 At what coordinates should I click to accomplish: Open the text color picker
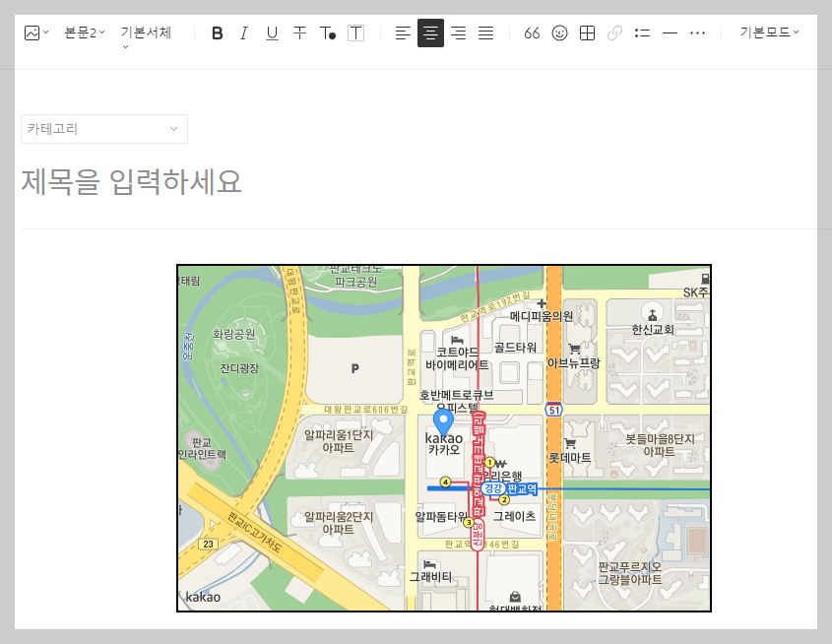328,33
